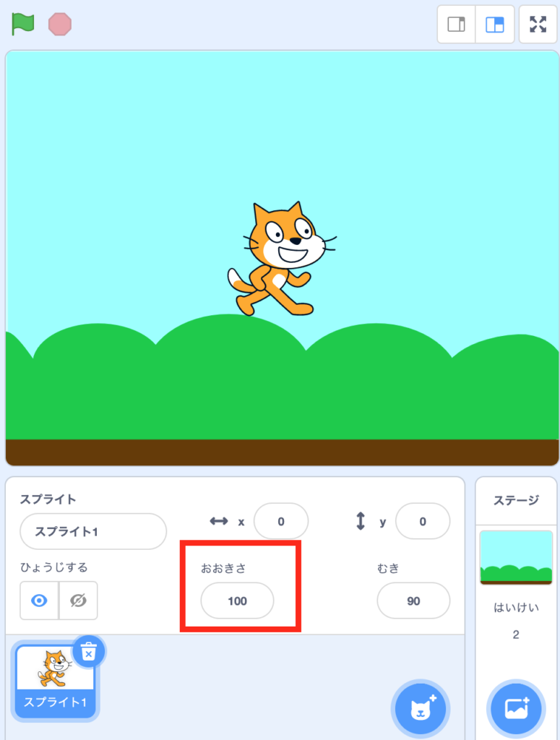Image resolution: width=560 pixels, height=740 pixels.
Task: Enter full screen stage mode
Action: click(538, 24)
